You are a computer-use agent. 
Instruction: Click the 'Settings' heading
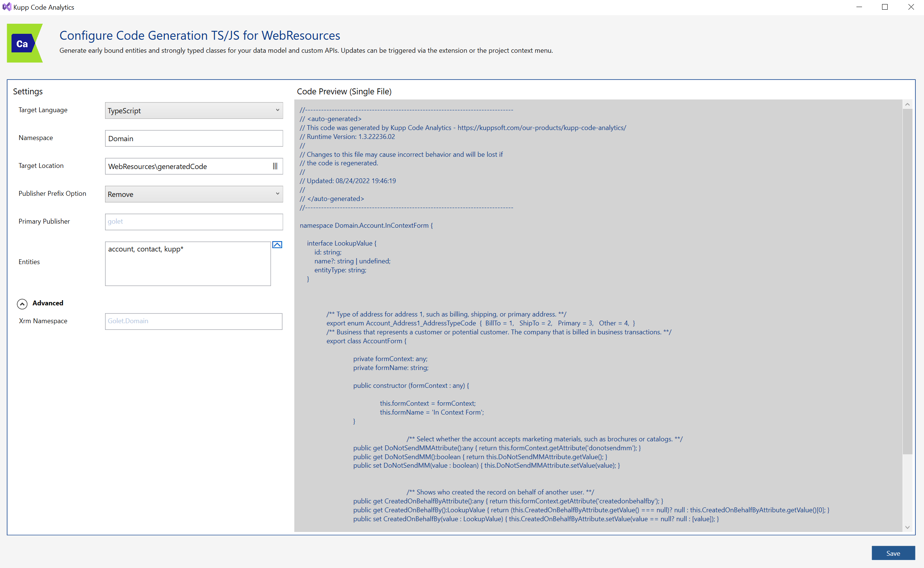coord(28,91)
